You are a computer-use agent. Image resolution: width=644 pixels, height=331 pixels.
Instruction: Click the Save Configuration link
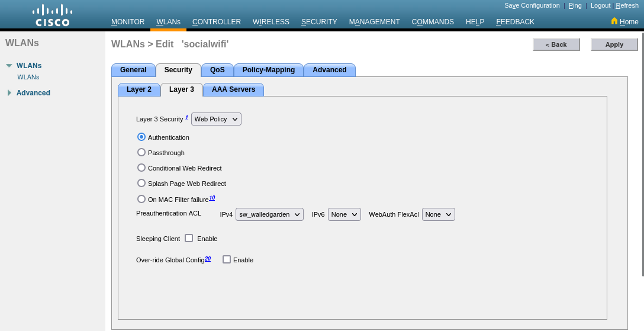(532, 5)
